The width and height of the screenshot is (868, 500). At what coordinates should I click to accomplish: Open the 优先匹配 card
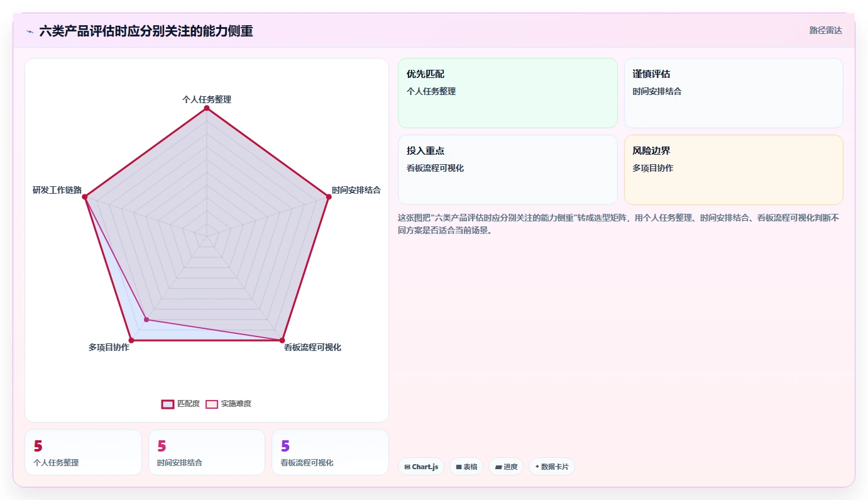coord(508,93)
